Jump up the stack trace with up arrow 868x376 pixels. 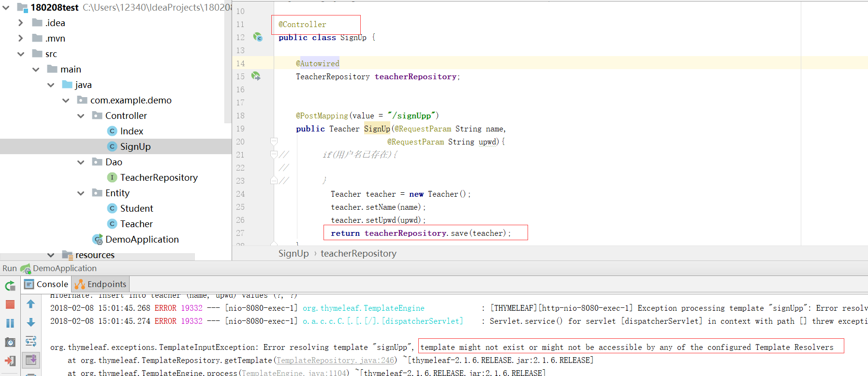[30, 304]
